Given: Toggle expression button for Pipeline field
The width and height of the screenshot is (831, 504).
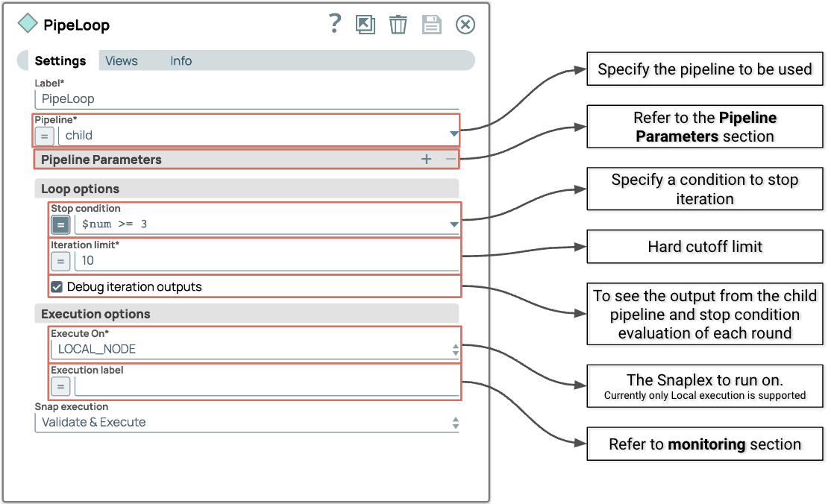Looking at the screenshot, I should 44,136.
